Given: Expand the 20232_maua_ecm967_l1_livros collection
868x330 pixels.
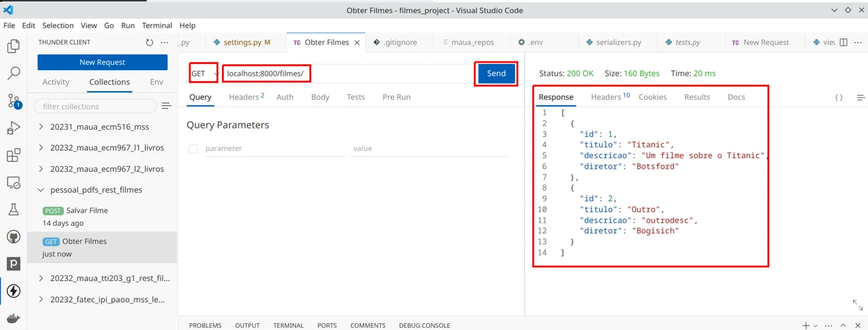Looking at the screenshot, I should (x=102, y=148).
